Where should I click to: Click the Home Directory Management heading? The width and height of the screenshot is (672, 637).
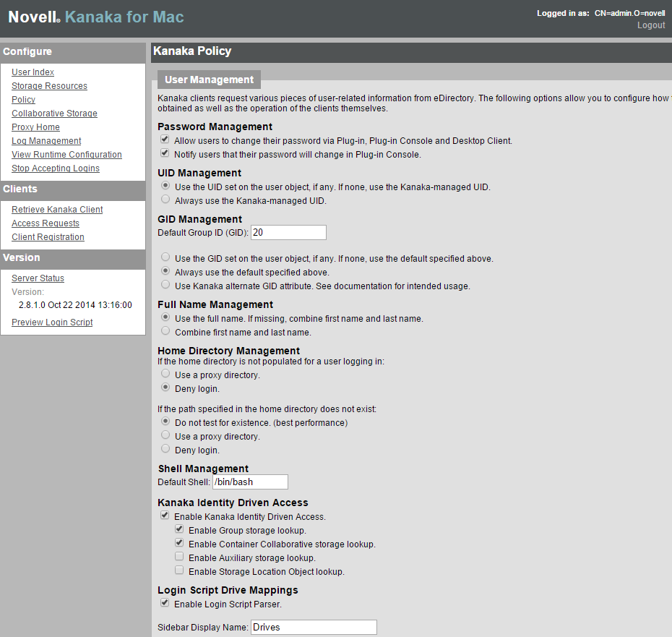pos(229,351)
